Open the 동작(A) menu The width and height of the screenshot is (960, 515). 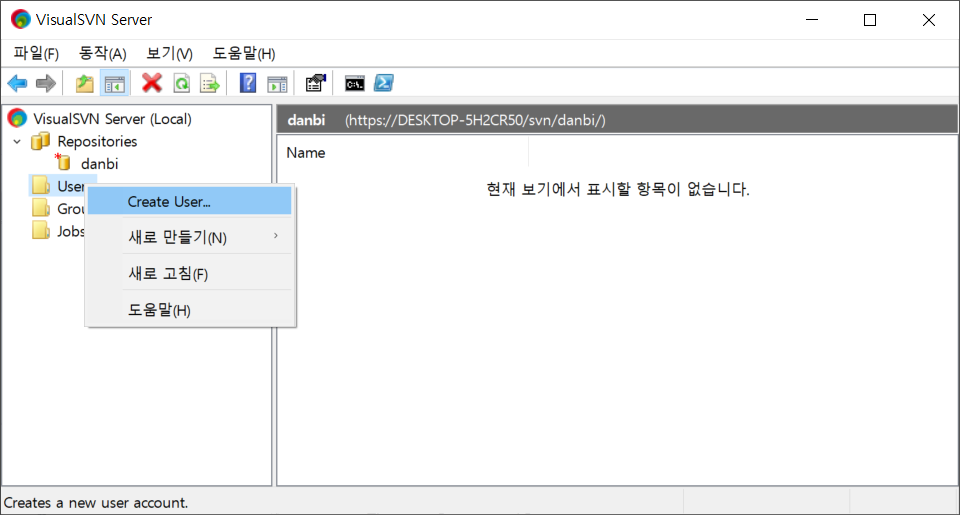[x=102, y=54]
